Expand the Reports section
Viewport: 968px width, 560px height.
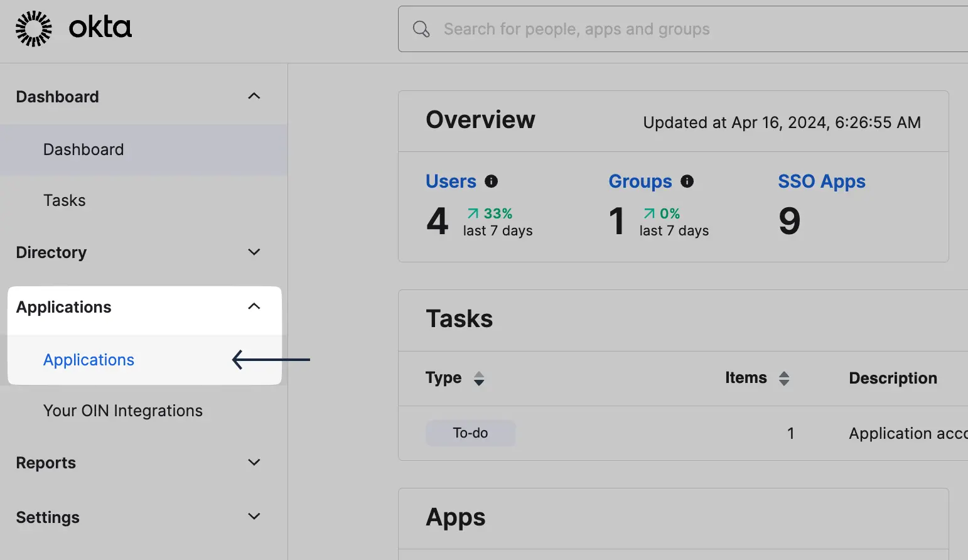click(x=254, y=462)
